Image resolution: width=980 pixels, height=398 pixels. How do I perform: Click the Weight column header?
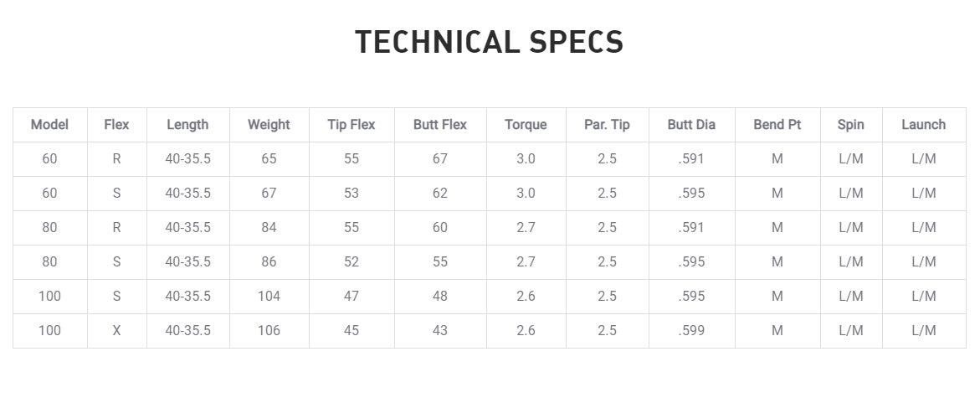click(x=269, y=125)
